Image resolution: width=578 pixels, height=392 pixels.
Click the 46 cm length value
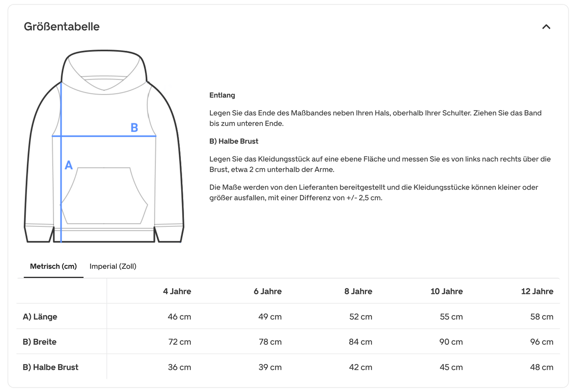coord(179,317)
